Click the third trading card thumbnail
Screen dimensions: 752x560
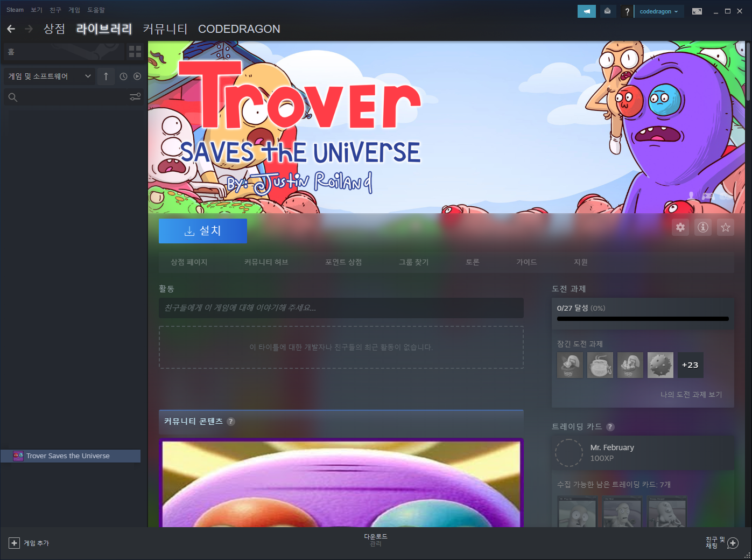(667, 512)
